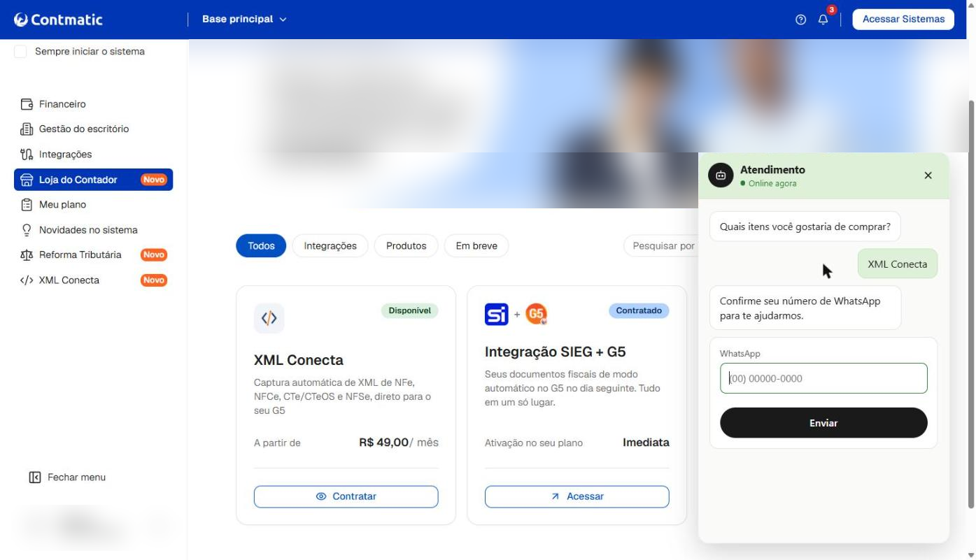976x560 pixels.
Task: Close the Atendimento chat panel
Action: (x=928, y=175)
